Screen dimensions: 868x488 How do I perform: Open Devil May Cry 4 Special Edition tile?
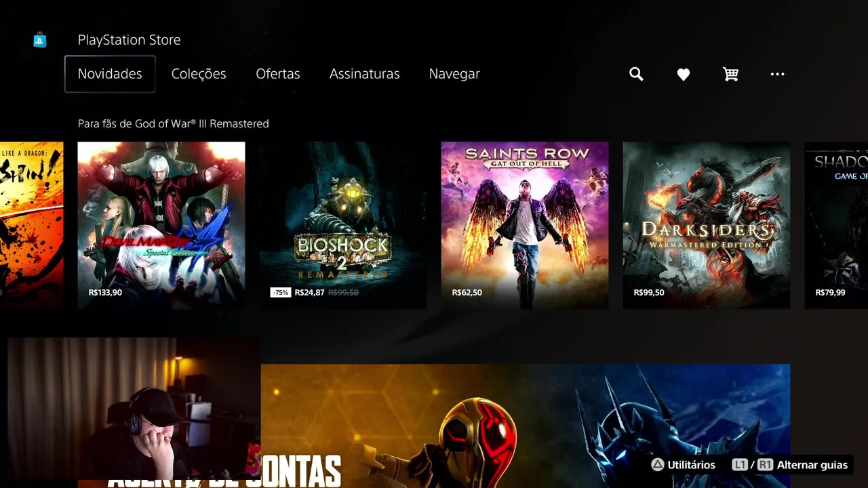click(x=161, y=225)
